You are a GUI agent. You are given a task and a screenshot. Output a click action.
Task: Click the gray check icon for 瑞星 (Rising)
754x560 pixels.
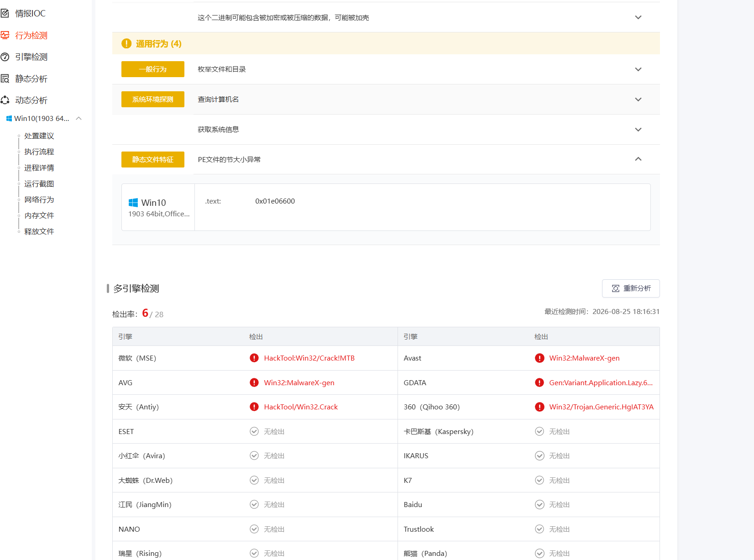[x=254, y=553]
